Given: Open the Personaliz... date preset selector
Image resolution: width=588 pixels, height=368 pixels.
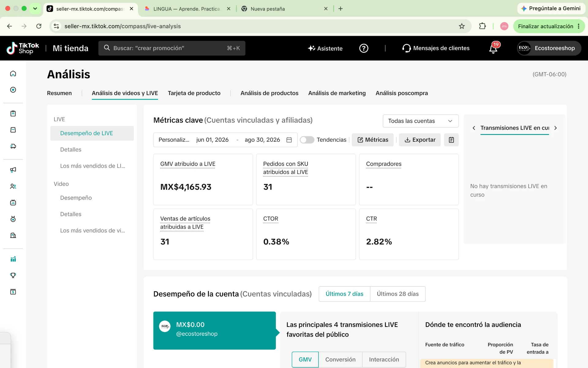Looking at the screenshot, I should point(174,140).
